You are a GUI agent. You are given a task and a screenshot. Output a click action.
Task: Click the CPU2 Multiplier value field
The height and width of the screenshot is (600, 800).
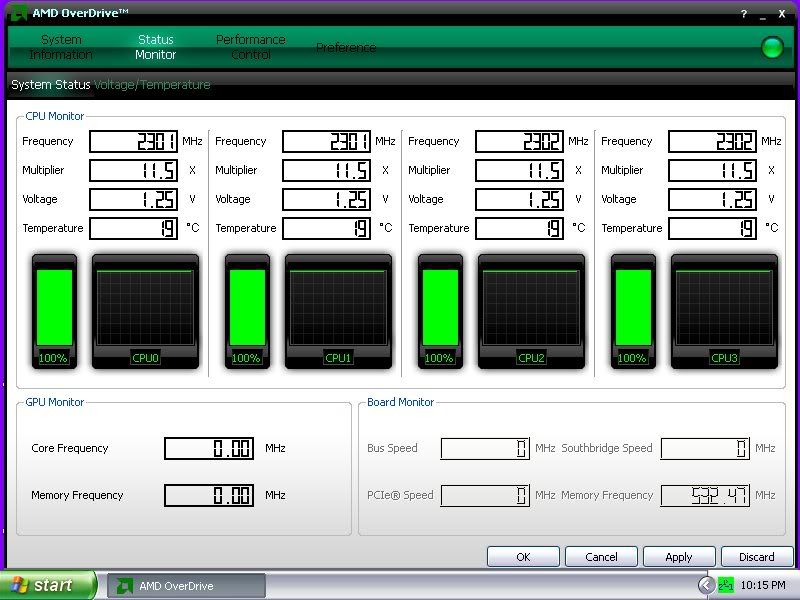519,170
